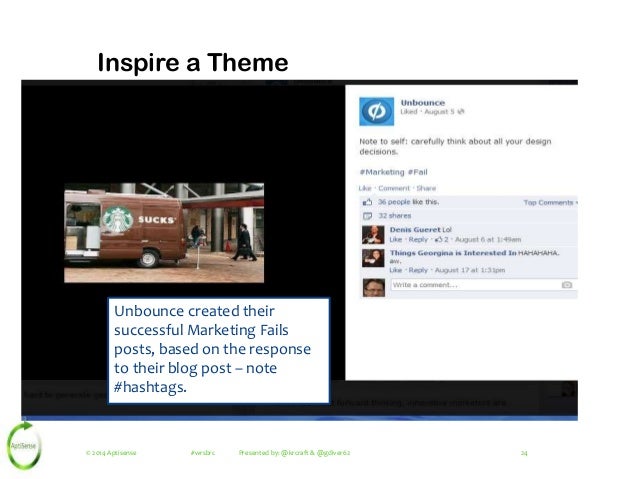
Task: Click the 'Presented by' footer text
Action: pyautogui.click(x=294, y=453)
